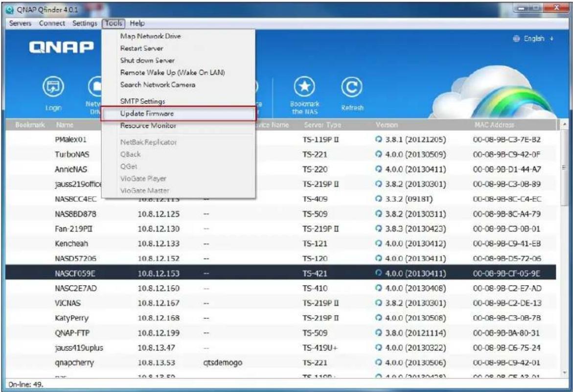
Task: Click the scrollbar down arrow
Action: click(564, 373)
